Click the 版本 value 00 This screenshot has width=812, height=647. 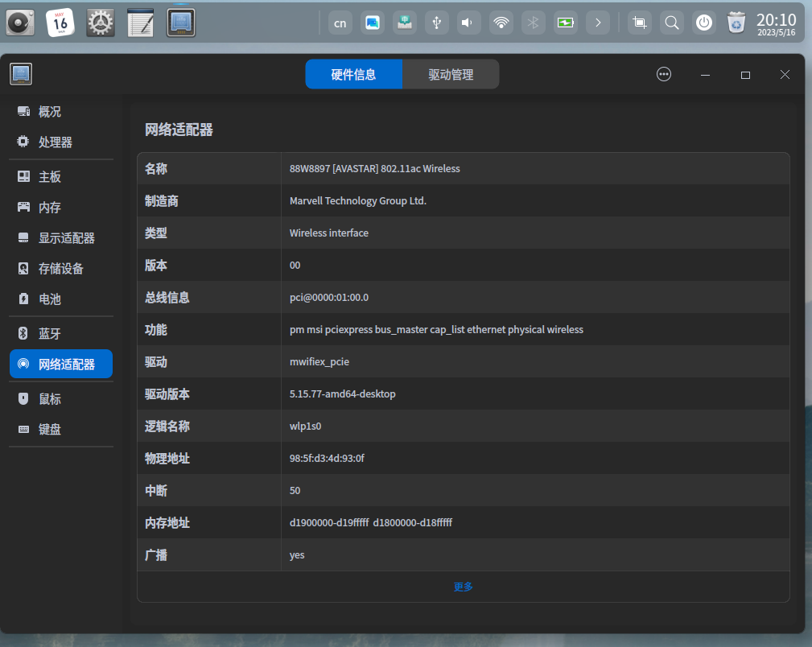point(295,266)
